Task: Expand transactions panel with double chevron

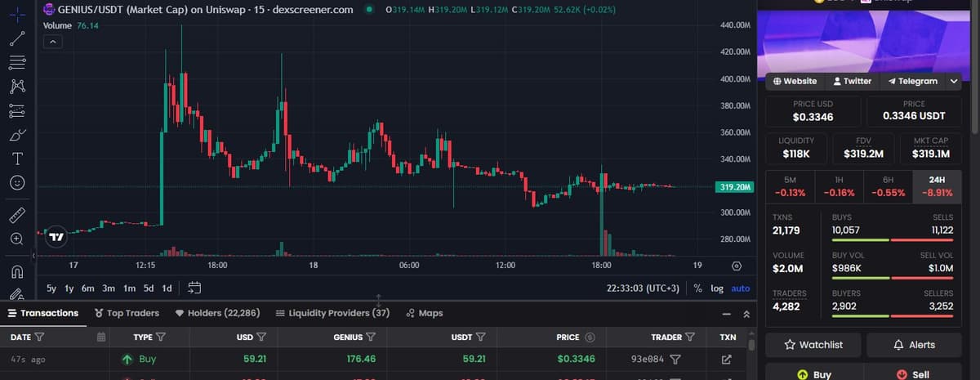Action: (746, 314)
